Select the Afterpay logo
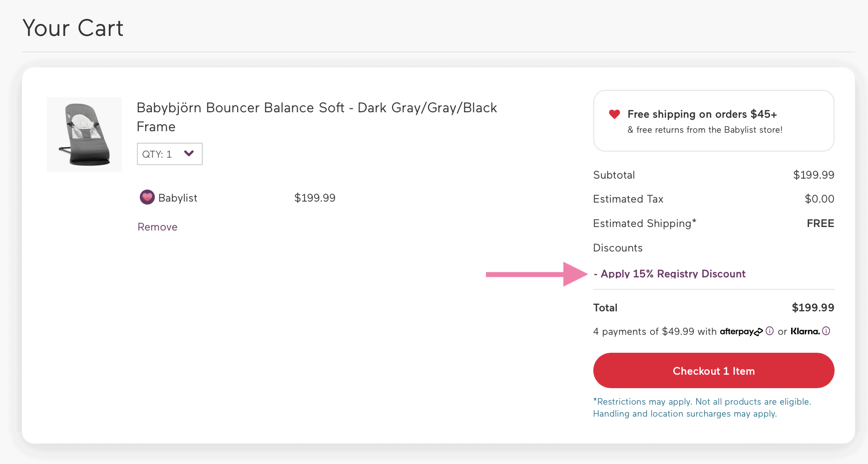 click(x=742, y=331)
